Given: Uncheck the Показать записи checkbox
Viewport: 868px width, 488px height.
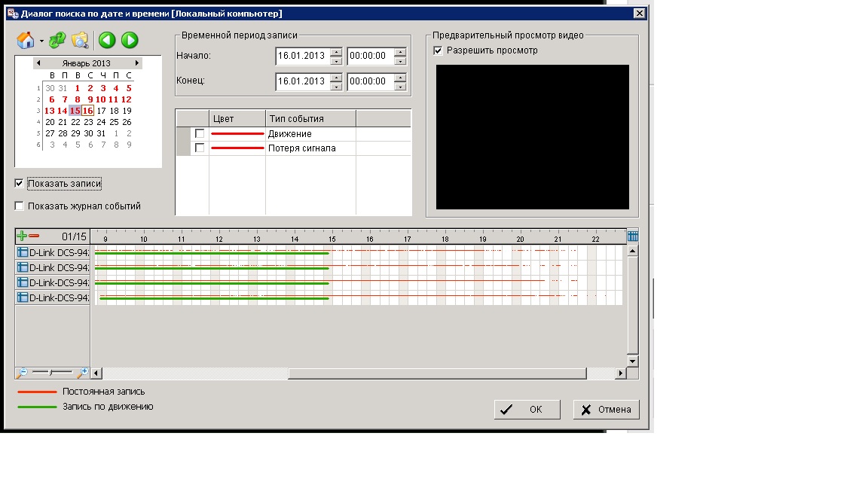Looking at the screenshot, I should 20,184.
